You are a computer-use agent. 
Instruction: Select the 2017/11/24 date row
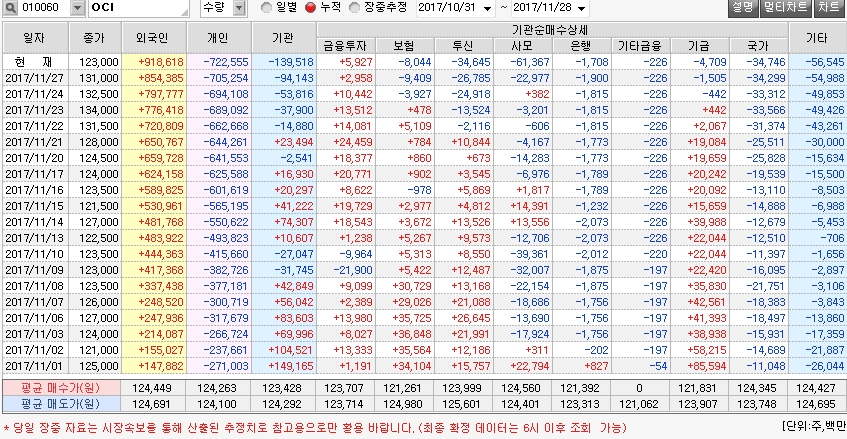click(x=35, y=94)
